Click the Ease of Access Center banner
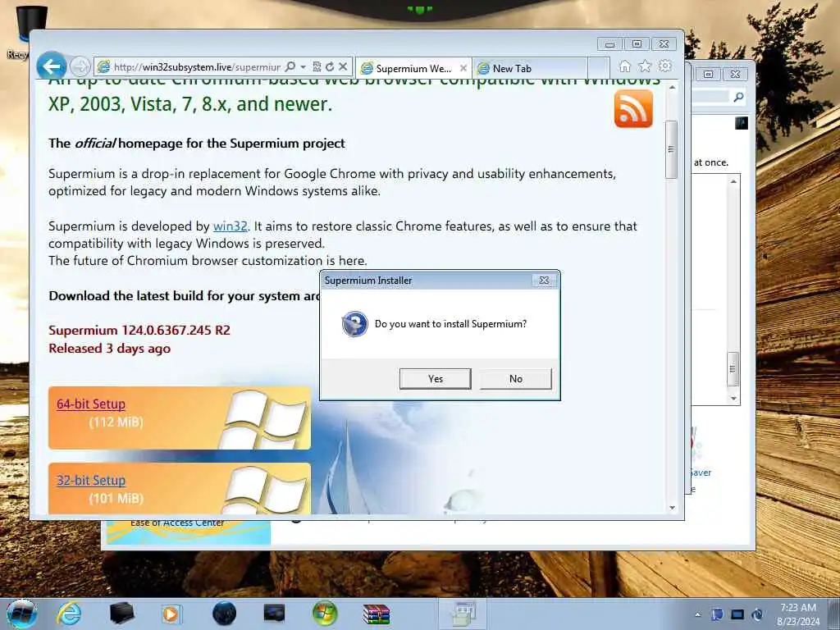 pos(189,532)
